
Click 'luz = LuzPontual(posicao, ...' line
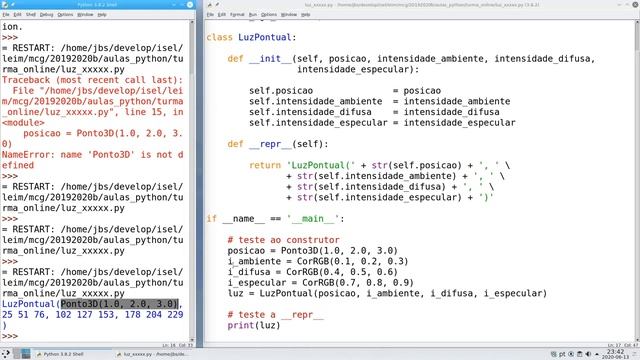coord(387,293)
